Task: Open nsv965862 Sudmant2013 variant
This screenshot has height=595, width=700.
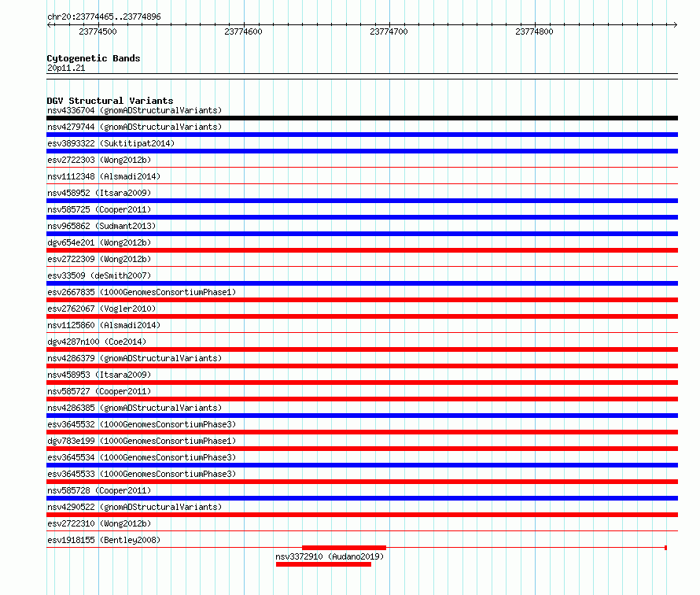Action: point(101,226)
